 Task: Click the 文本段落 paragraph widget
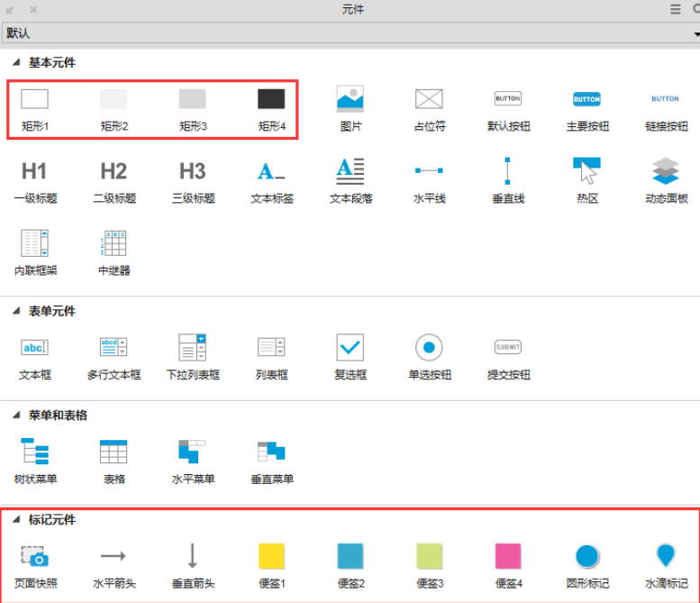pos(350,182)
